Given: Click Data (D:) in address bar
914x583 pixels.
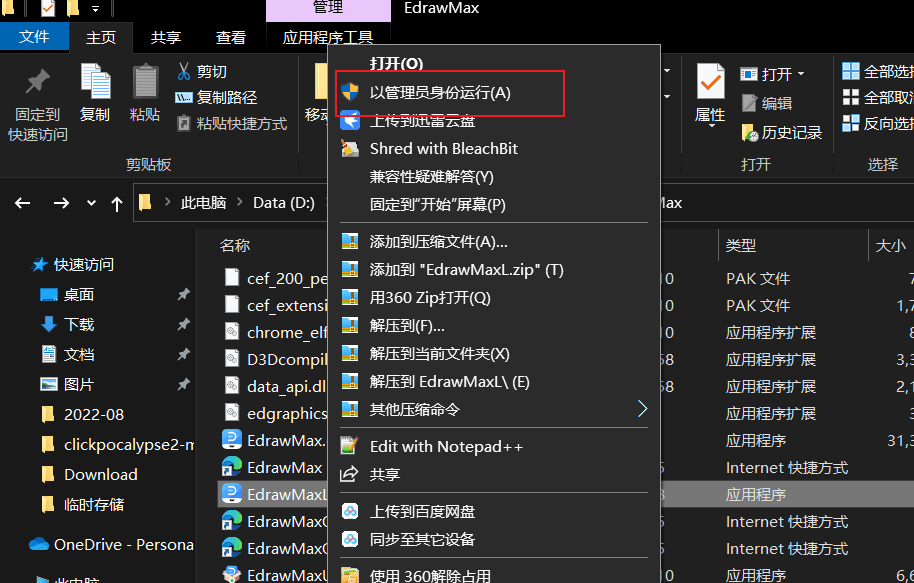Looking at the screenshot, I should click(284, 203).
